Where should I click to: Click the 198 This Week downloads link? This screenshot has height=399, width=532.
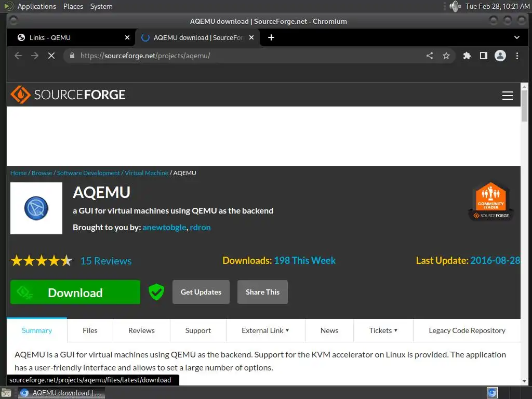(304, 261)
